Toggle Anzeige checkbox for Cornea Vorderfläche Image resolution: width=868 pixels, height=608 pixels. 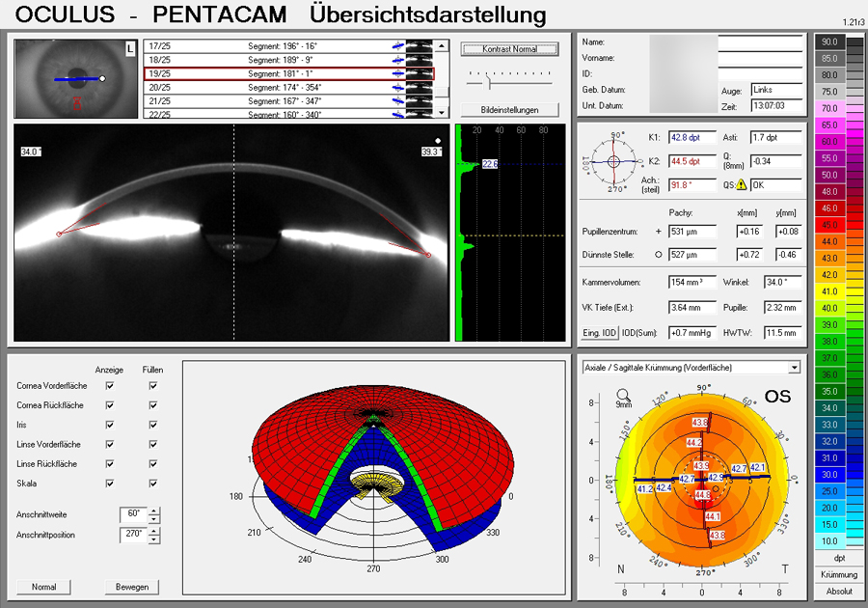click(x=110, y=385)
